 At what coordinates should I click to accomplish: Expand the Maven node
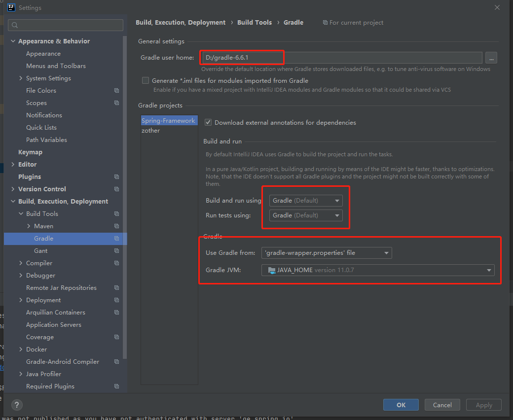[x=29, y=226]
